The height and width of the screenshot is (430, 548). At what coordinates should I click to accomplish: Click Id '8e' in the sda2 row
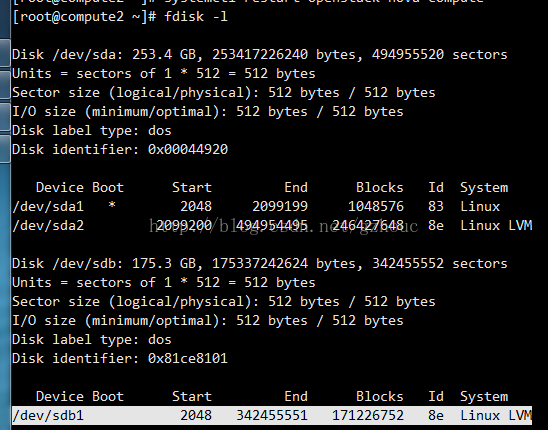436,225
